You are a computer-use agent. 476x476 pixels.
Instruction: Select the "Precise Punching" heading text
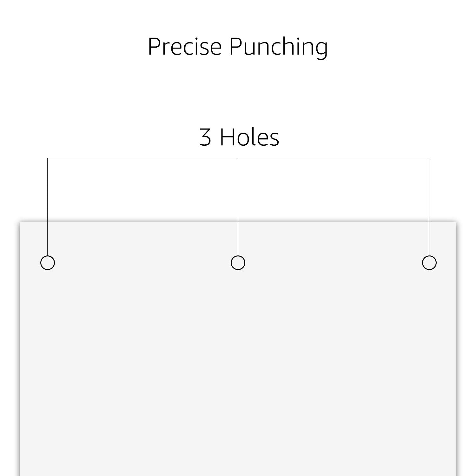coord(238,47)
